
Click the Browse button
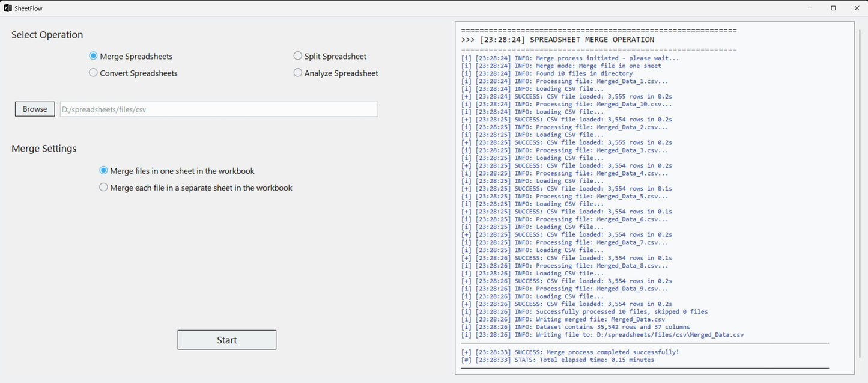tap(34, 109)
